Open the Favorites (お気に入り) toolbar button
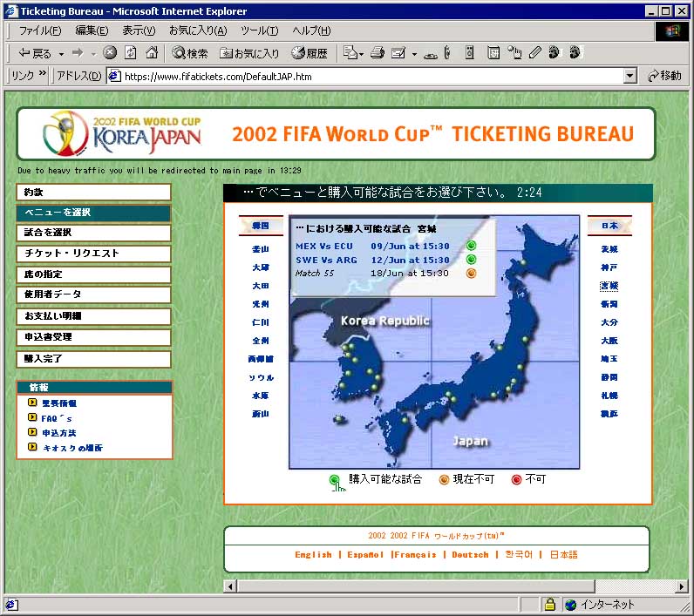Image resolution: width=694 pixels, height=616 pixels. pos(249,53)
